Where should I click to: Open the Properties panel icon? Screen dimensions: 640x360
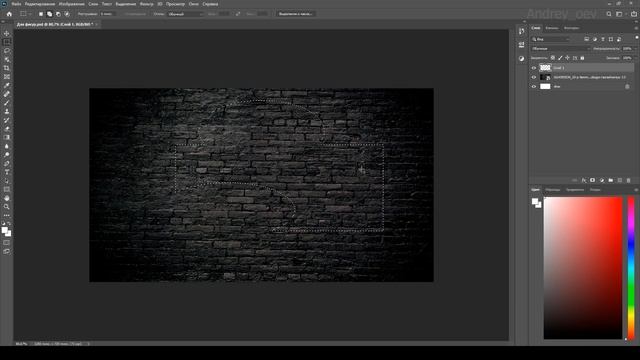[x=522, y=45]
